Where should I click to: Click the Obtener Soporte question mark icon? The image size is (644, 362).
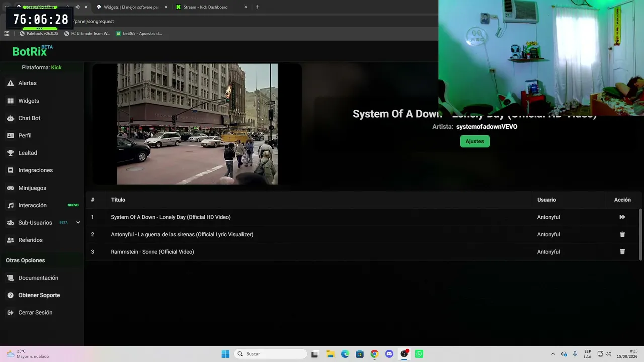coord(10,295)
